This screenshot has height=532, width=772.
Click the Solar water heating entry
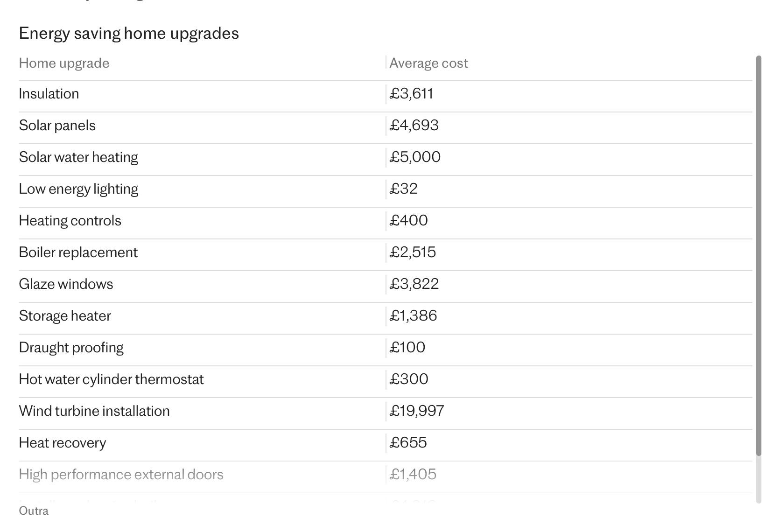click(78, 157)
